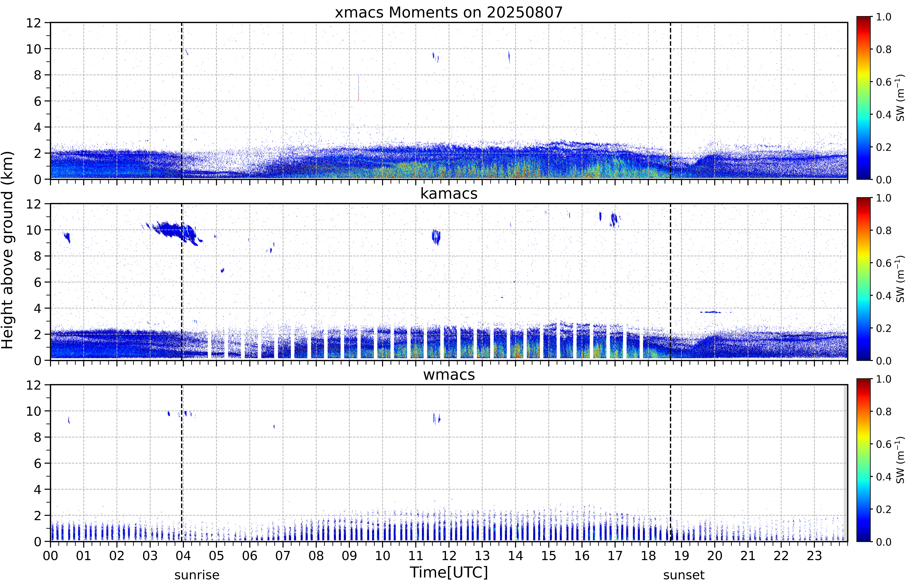Click the "sunset" label below the time axis
The width and height of the screenshot is (912, 588).
684,575
